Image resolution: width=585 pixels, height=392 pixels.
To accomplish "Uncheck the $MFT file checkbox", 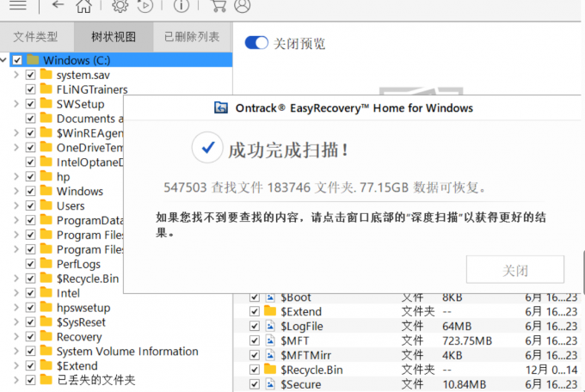I will tap(255, 340).
